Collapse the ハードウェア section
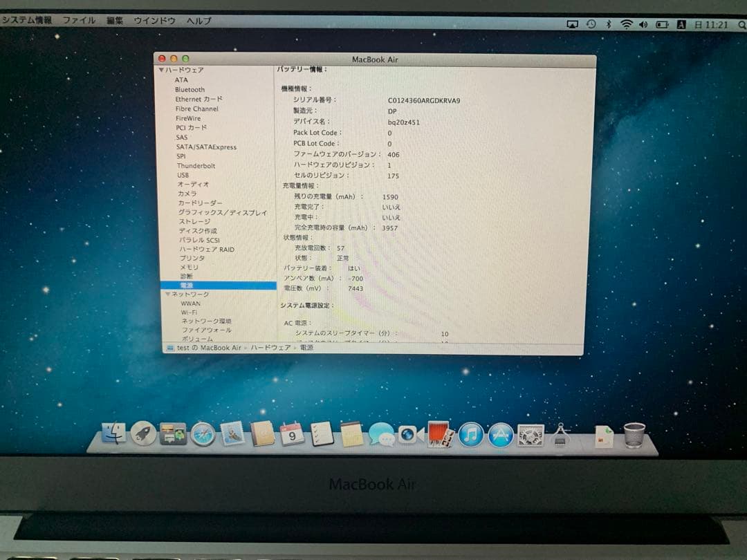The width and height of the screenshot is (747, 560). (x=160, y=70)
